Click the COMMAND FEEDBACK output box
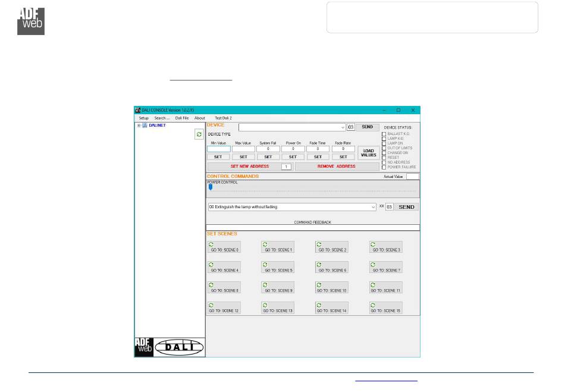The height and width of the screenshot is (392, 565). coord(313,227)
